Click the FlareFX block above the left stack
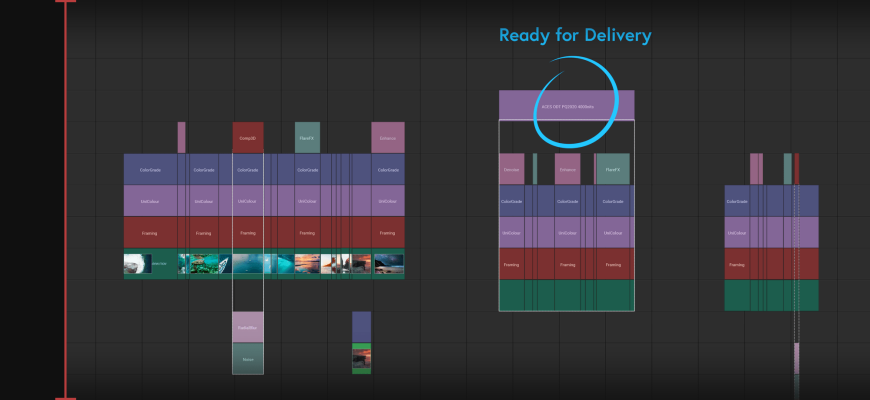The image size is (870, 400). [307, 138]
